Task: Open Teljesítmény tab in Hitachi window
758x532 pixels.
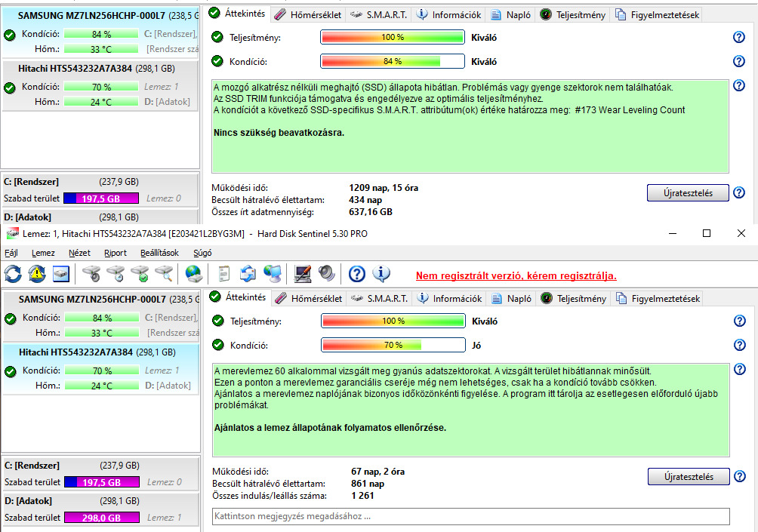Action: click(x=573, y=299)
